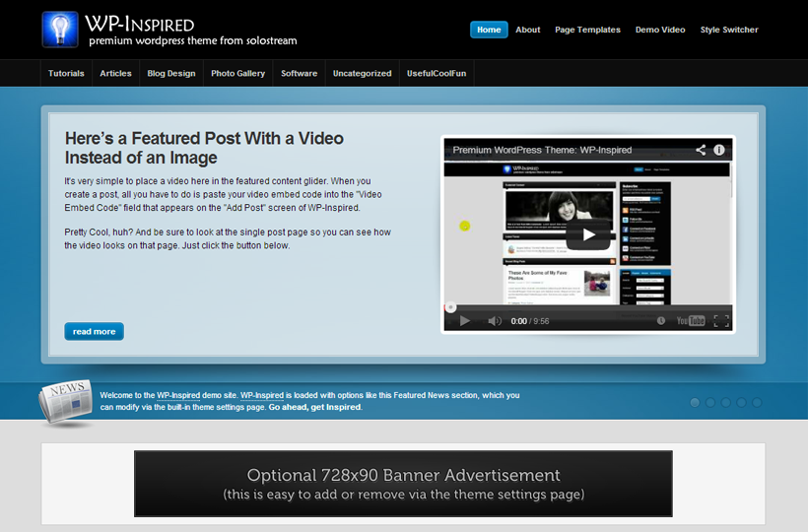Click the video's share icon
The height and width of the screenshot is (532, 808).
click(x=701, y=150)
